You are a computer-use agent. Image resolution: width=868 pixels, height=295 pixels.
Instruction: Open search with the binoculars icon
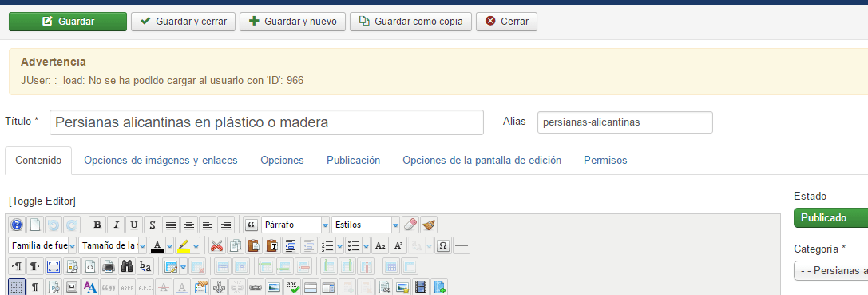pyautogui.click(x=127, y=266)
